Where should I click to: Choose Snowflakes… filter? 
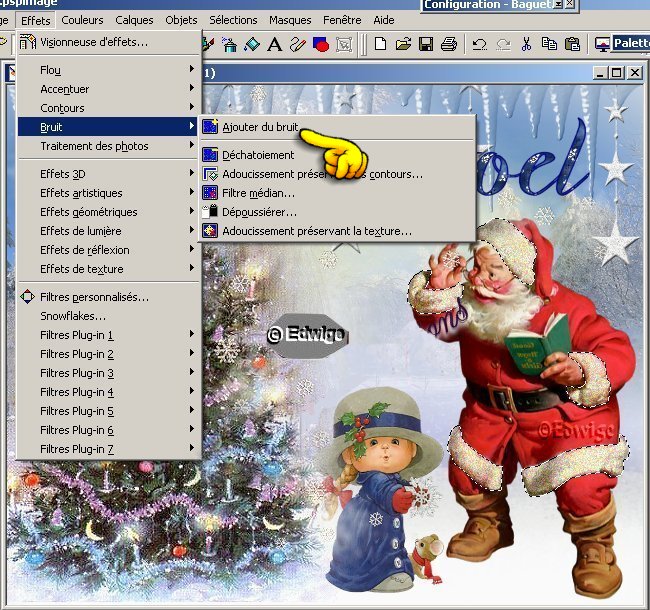(108, 316)
